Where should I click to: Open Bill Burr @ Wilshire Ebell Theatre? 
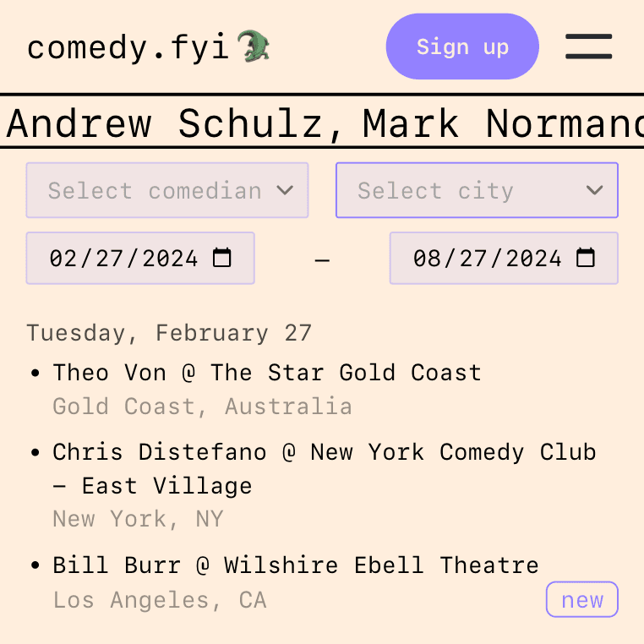click(296, 565)
